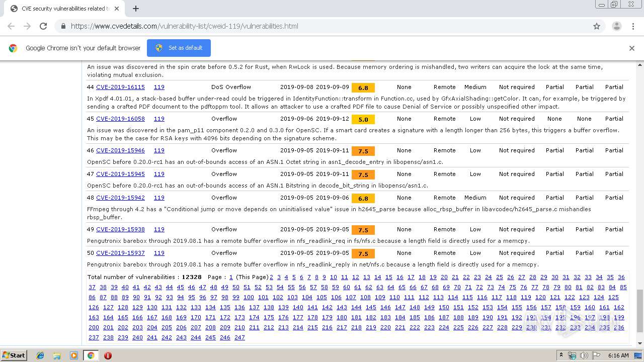644x362 pixels.
Task: Open the CVE-2019-16115 link
Action: (x=120, y=87)
